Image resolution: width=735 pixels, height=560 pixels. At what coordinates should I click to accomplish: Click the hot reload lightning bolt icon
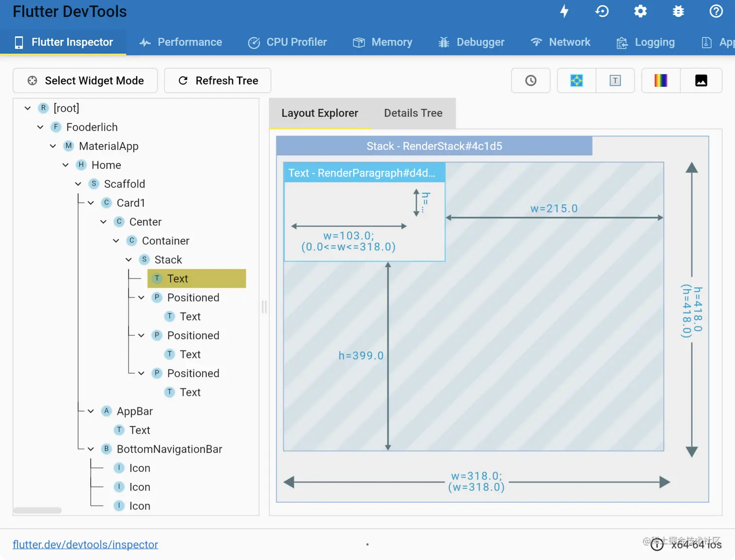click(x=564, y=11)
